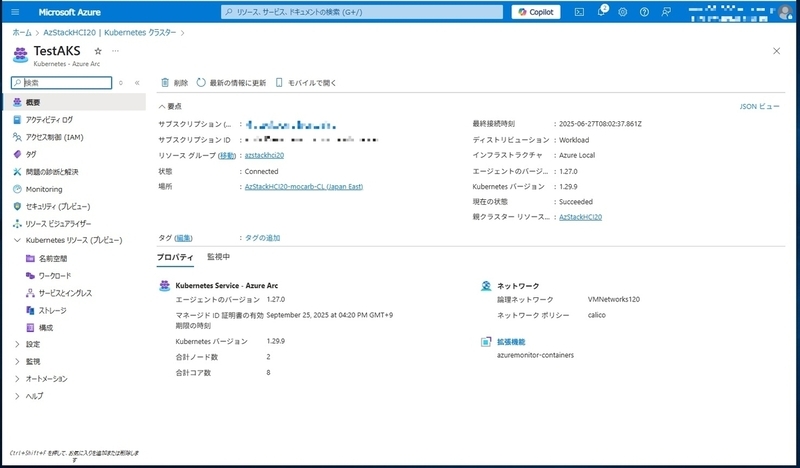Click the Monitoring sidebar icon
This screenshot has width=800, height=468.
[17, 189]
